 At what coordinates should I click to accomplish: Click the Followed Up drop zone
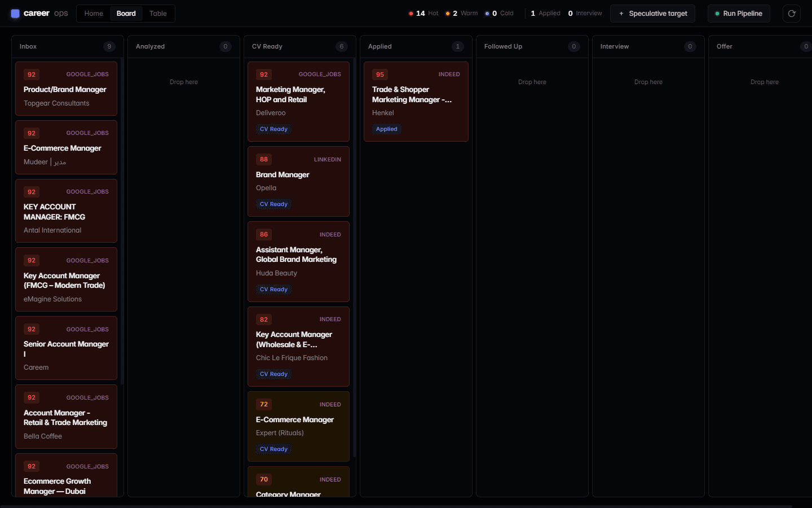[532, 82]
